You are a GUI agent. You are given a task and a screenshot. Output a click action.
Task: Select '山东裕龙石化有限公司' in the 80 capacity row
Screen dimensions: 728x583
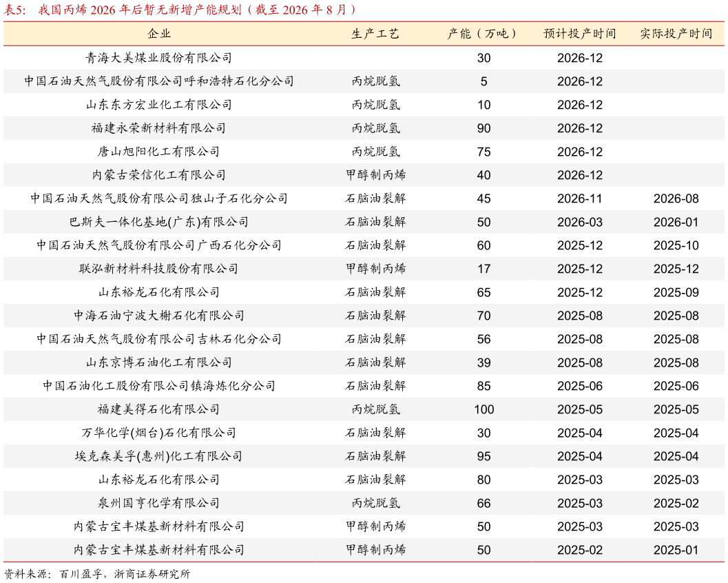point(159,480)
